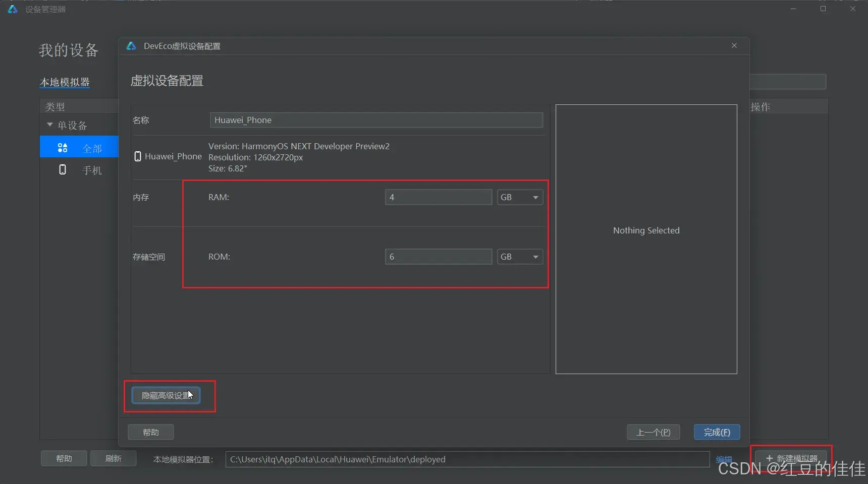This screenshot has width=868, height=484.
Task: Minimize the device manager window
Action: pyautogui.click(x=793, y=9)
